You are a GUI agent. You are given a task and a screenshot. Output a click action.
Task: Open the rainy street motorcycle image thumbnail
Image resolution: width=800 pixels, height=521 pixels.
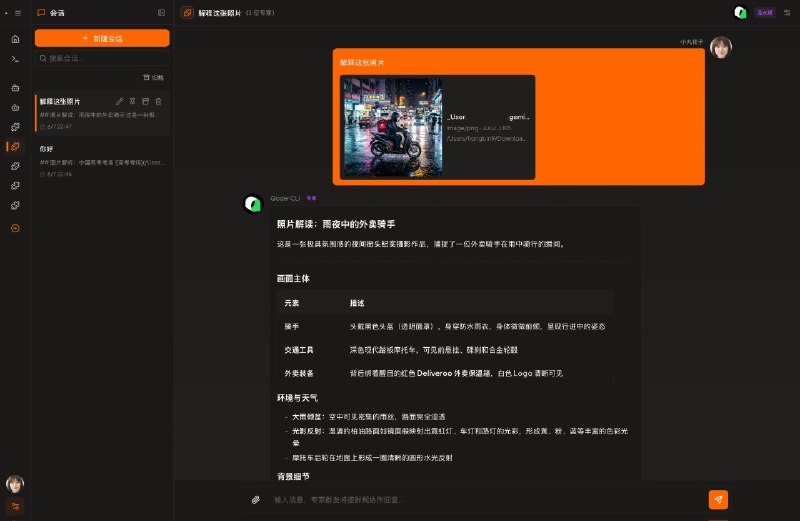[x=392, y=127]
